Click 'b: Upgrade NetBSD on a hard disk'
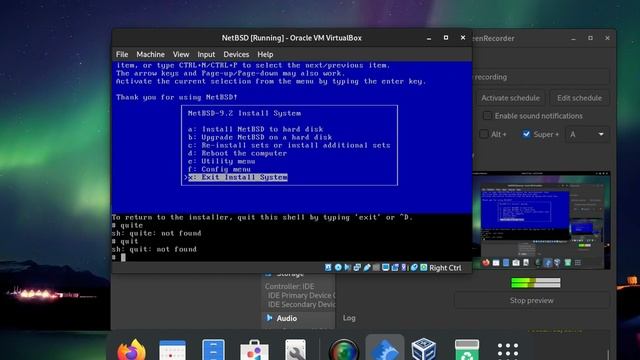This screenshot has height=360, width=640. tap(260, 137)
